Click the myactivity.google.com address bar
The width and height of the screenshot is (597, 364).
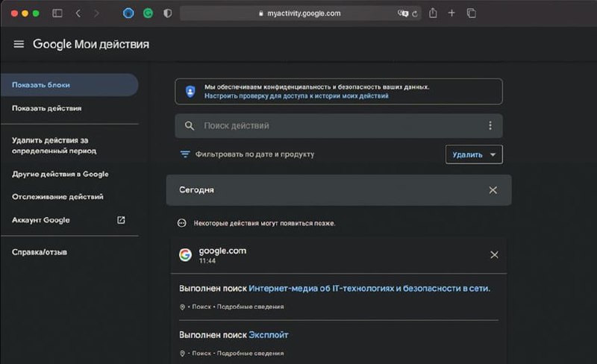300,13
